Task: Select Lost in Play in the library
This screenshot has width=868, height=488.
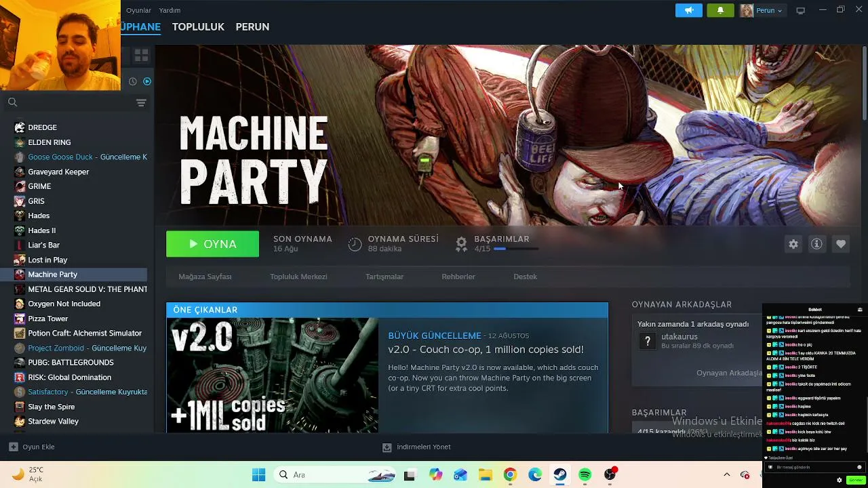Action: 47,260
